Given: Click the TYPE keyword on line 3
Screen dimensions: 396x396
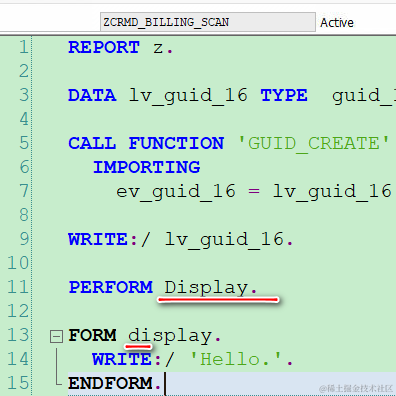Looking at the screenshot, I should [284, 95].
